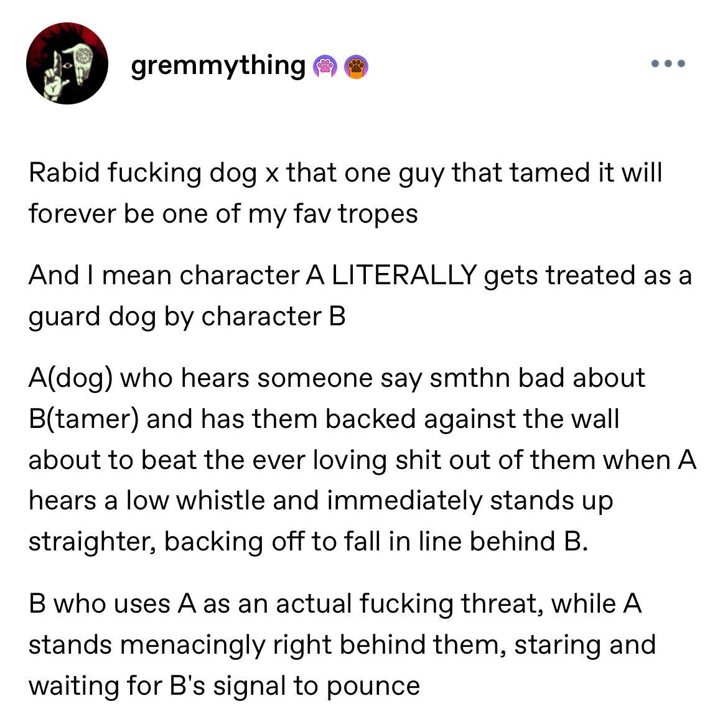Click the paragraph beginning "Rabid"
This screenshot has width=728, height=719.
(345, 193)
